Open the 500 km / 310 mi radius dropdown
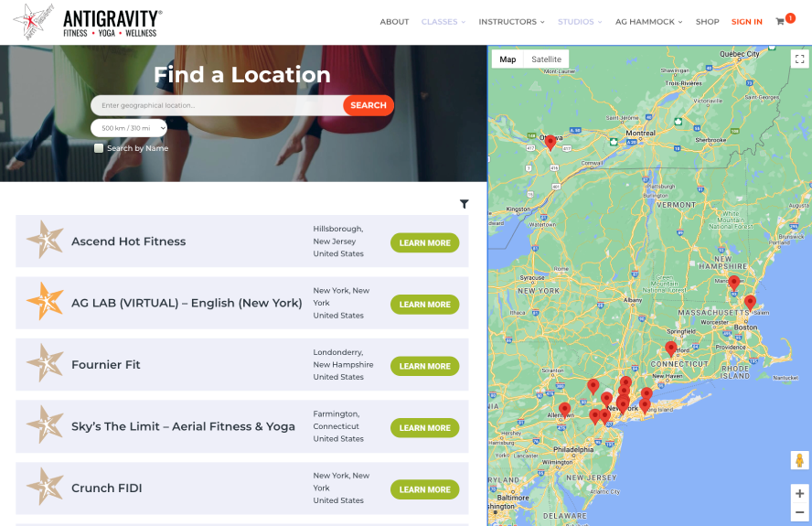This screenshot has width=812, height=526. click(129, 128)
